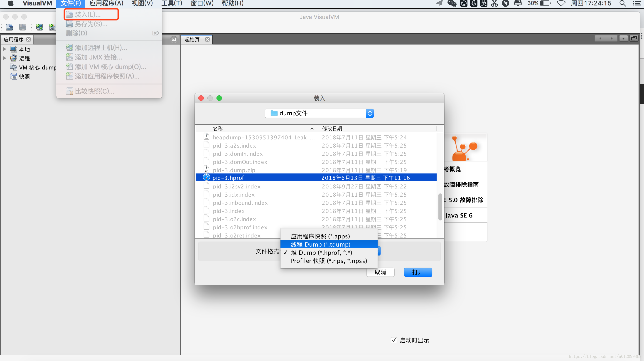Select Profiler 快照 (*.nps, *.npss) format option
The image size is (644, 361).
(x=329, y=261)
